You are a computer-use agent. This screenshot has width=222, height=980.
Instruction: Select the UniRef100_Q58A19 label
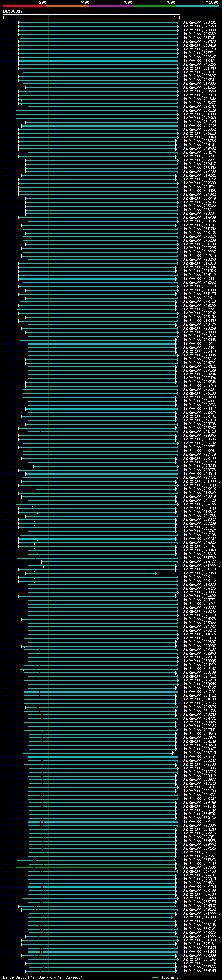(x=199, y=45)
